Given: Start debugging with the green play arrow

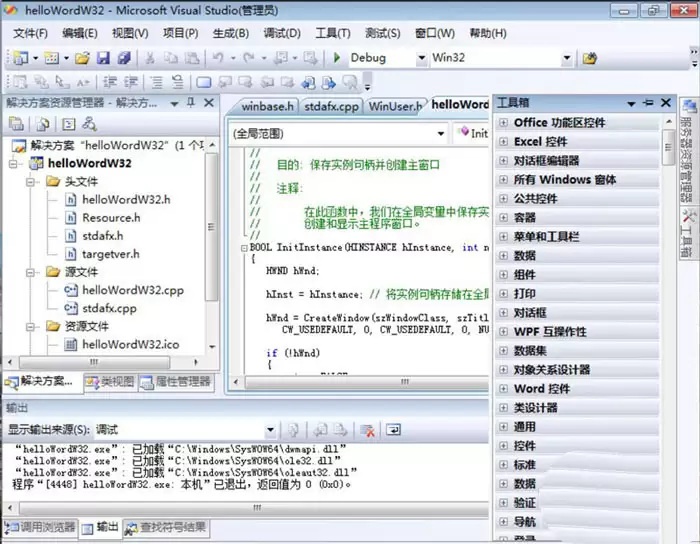Looking at the screenshot, I should (338, 58).
